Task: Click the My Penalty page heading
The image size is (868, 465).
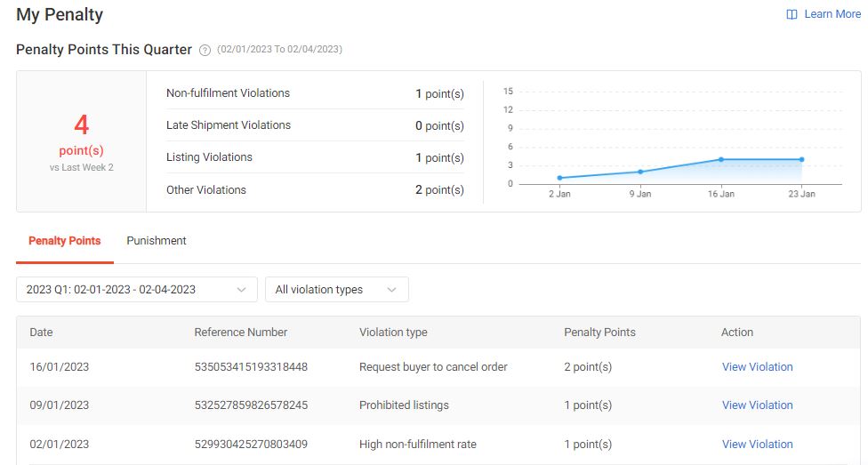Action: coord(60,14)
